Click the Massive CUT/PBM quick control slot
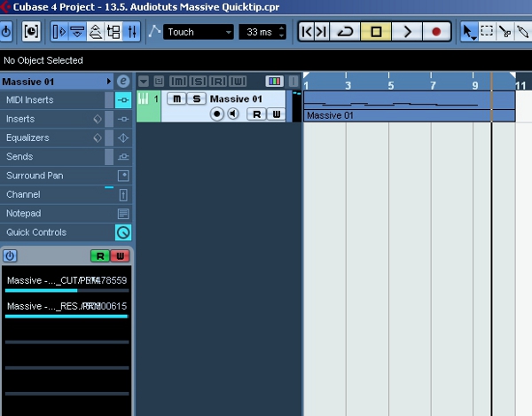532x416 pixels. click(x=66, y=280)
